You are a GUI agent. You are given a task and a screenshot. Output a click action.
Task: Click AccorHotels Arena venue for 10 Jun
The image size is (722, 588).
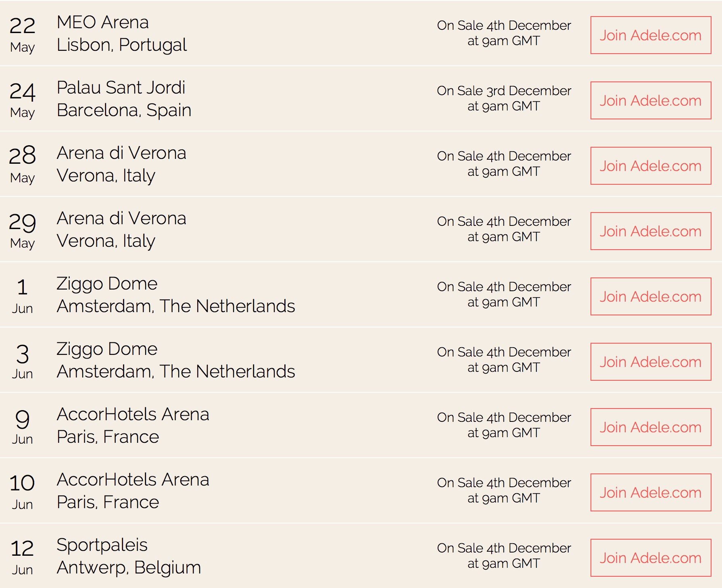(x=133, y=480)
